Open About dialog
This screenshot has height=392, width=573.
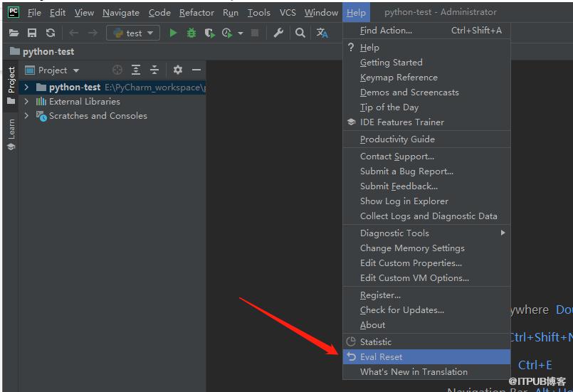click(426, 325)
